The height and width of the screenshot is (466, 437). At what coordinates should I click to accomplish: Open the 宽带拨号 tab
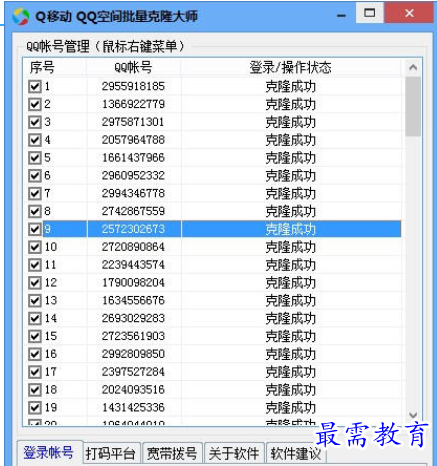(172, 454)
